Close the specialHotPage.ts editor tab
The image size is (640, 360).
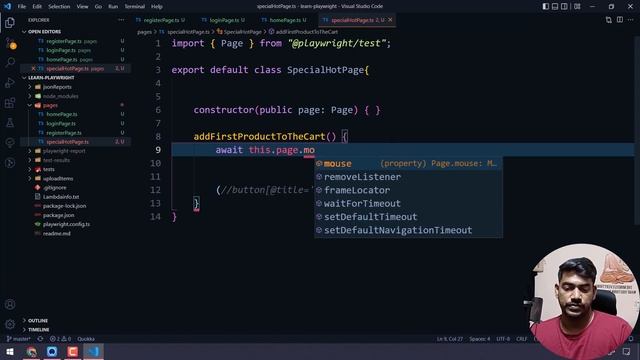coord(390,20)
